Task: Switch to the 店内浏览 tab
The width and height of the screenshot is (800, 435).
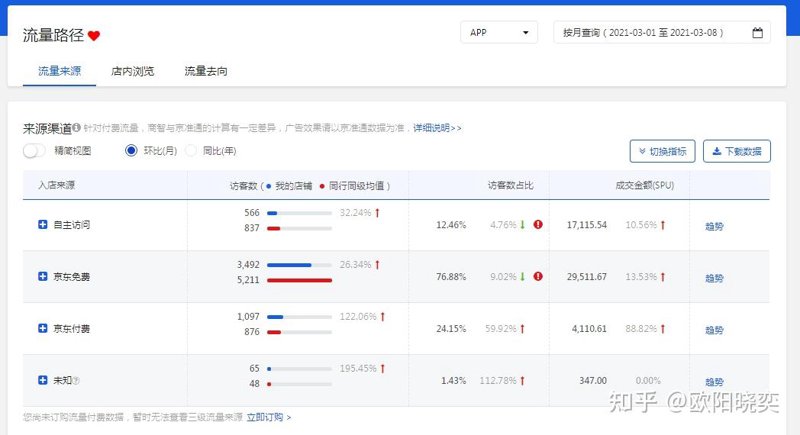Action: tap(133, 71)
